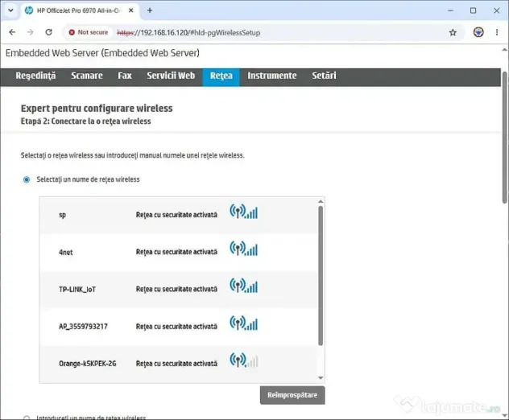509x420 pixels.
Task: Switch to the Scanare tab
Action: tap(87, 76)
